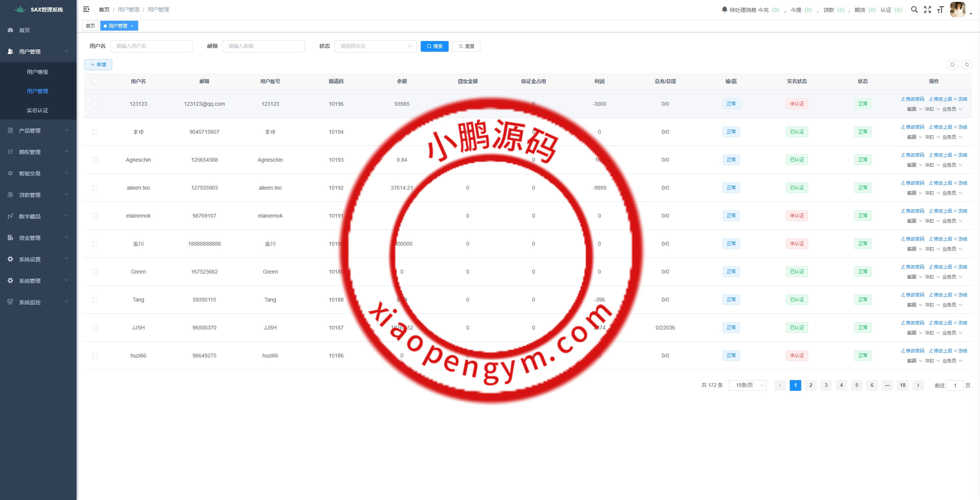Open the 10条/页 page size dropdown
Screen dimensions: 980x500
(x=747, y=385)
